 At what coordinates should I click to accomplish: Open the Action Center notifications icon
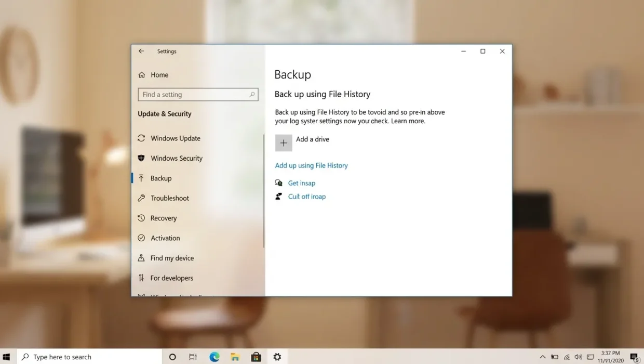click(635, 357)
